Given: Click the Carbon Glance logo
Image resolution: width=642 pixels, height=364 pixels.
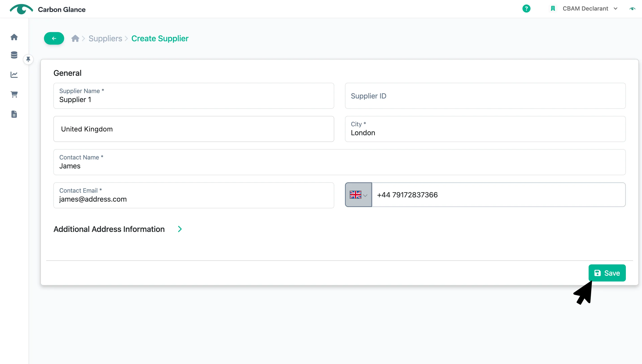Looking at the screenshot, I should pyautogui.click(x=48, y=9).
